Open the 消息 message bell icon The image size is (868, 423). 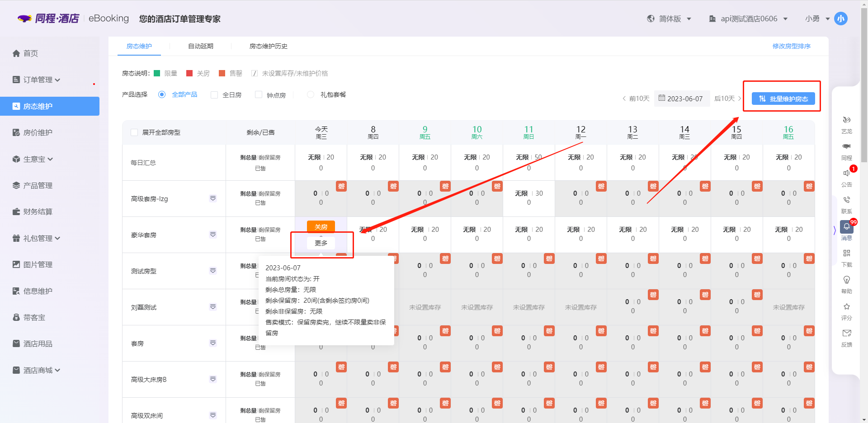click(x=846, y=227)
